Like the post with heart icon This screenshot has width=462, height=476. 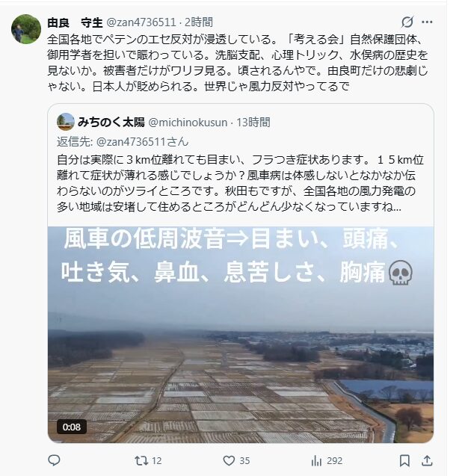[x=229, y=460]
